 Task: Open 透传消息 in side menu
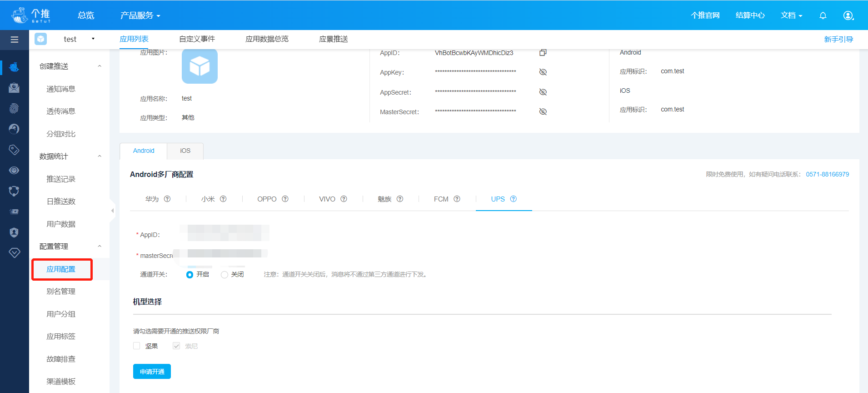tap(61, 111)
